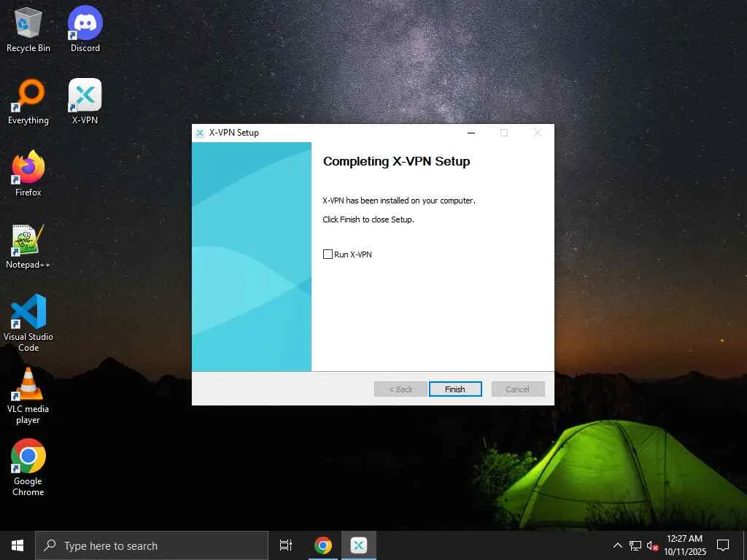The image size is (747, 560).
Task: Click the 'X-VPN Setup' window title
Action: (234, 133)
